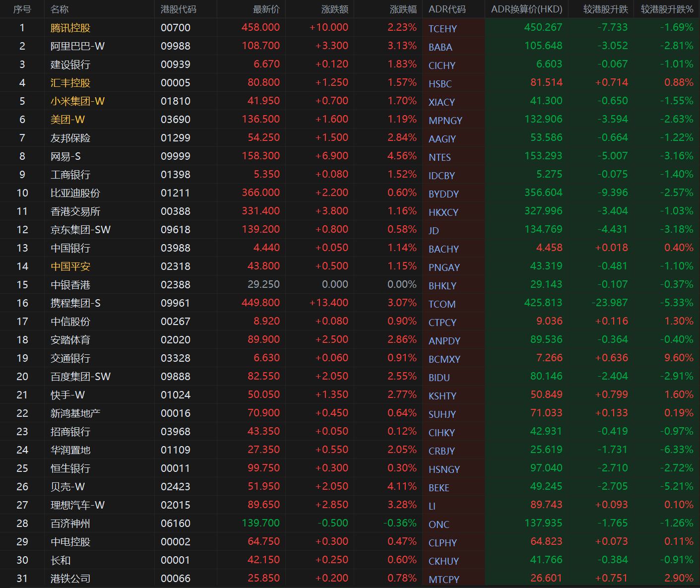Select the 腾讯控股 stock row name
The image size is (700, 588).
(70, 28)
